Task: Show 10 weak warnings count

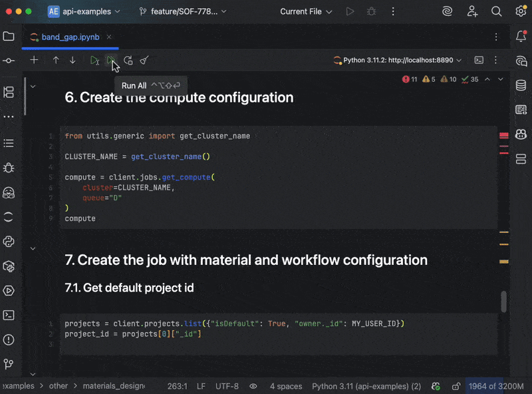Action: click(x=448, y=79)
